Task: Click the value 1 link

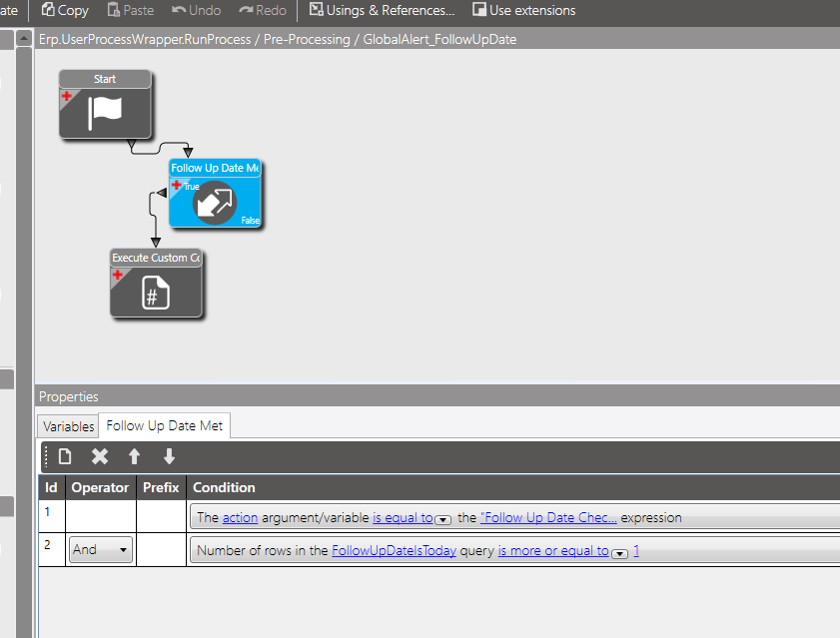Action: click(636, 551)
